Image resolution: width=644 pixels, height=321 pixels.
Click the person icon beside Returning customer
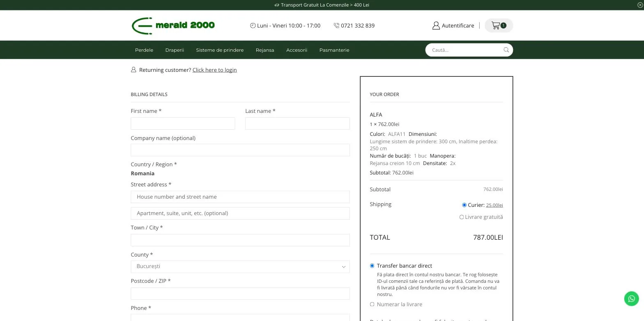click(133, 70)
